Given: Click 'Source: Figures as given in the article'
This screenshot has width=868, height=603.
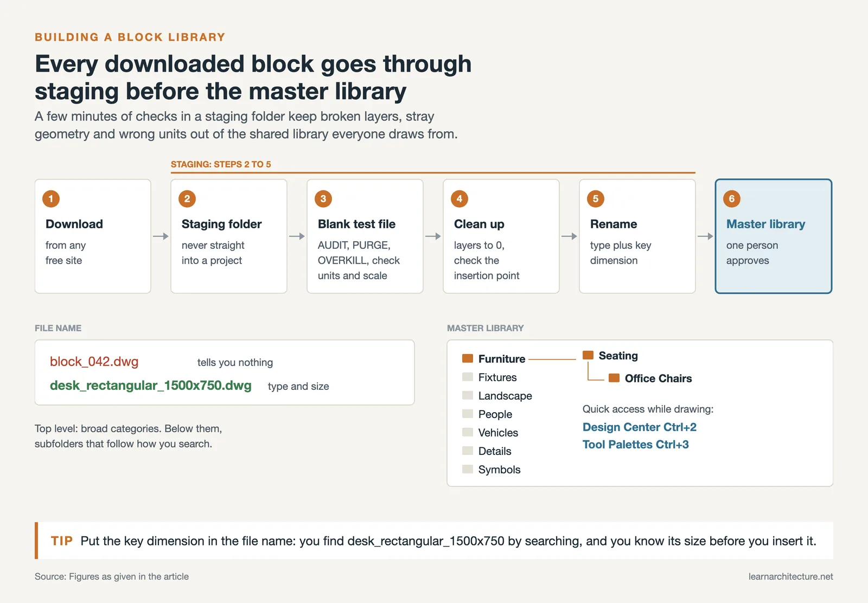Looking at the screenshot, I should click(112, 576).
